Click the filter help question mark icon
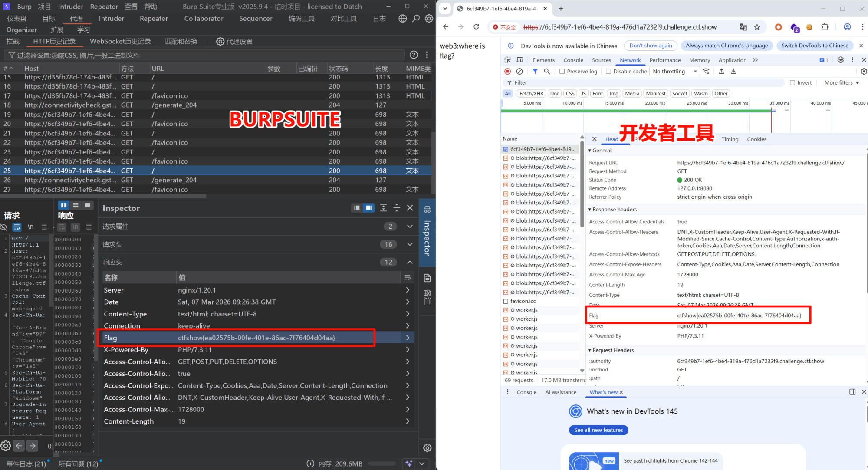868x470 pixels. (414, 55)
